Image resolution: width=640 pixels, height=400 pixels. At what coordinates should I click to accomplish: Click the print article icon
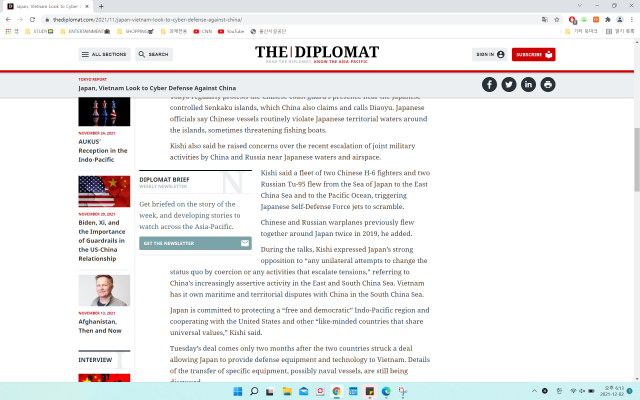tap(548, 84)
